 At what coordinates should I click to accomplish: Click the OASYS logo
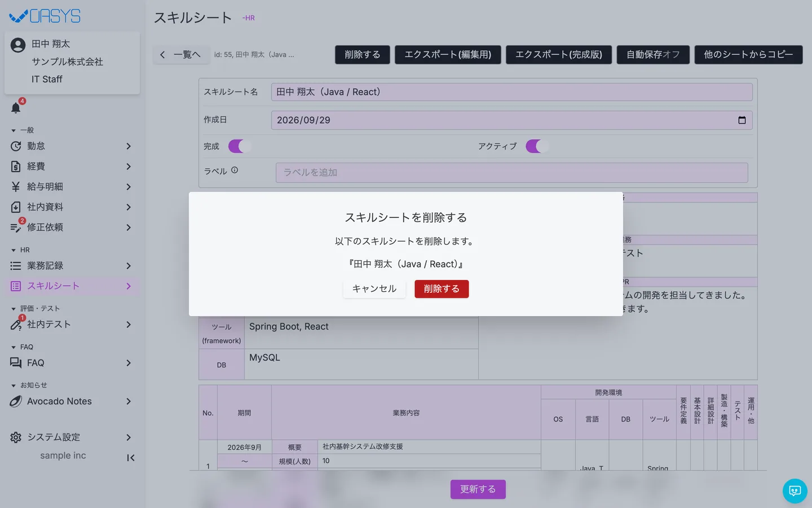pyautogui.click(x=45, y=16)
